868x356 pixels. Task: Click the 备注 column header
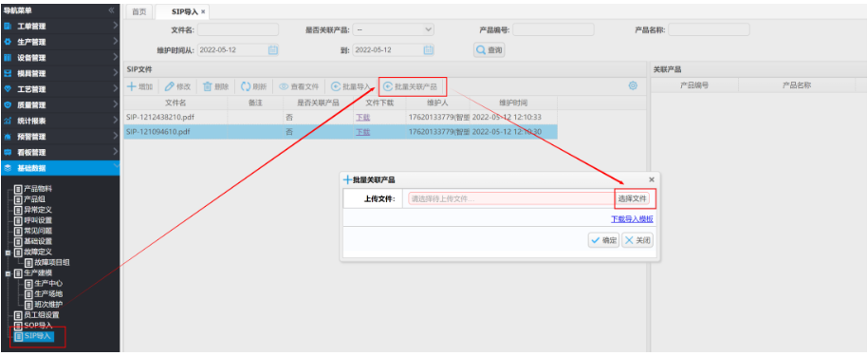[255, 103]
